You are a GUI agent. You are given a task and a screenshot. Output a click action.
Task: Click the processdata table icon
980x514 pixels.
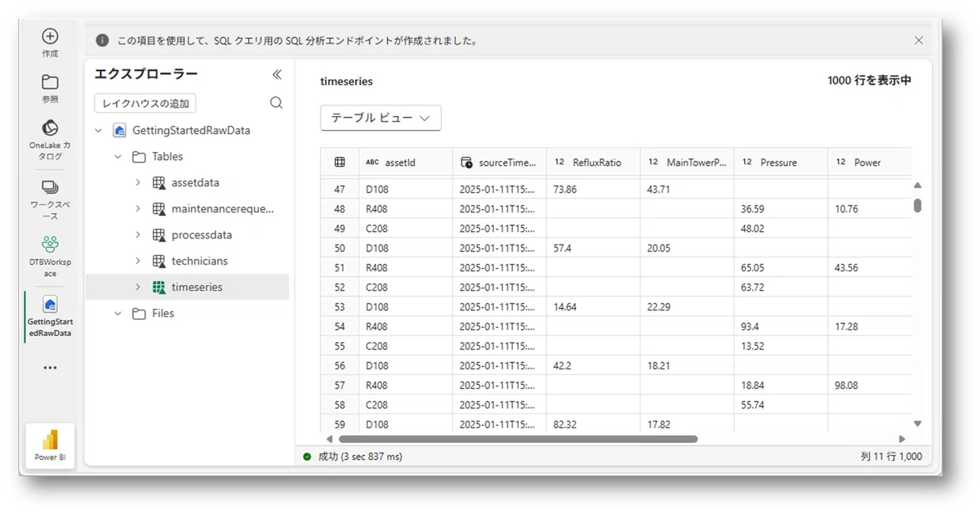[x=159, y=235]
